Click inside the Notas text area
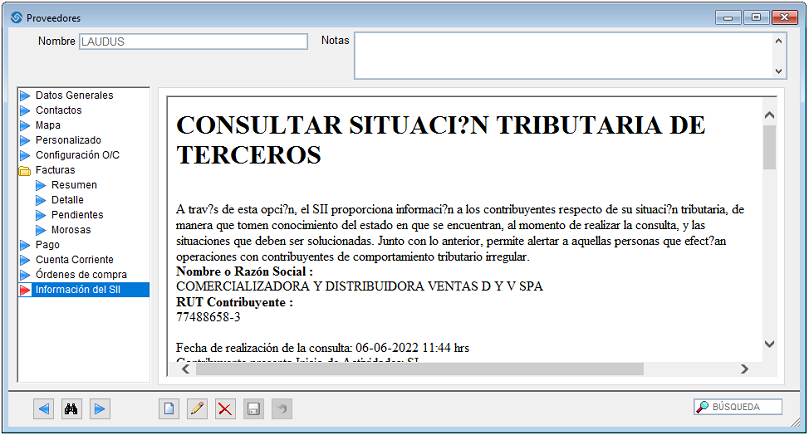 pos(563,56)
